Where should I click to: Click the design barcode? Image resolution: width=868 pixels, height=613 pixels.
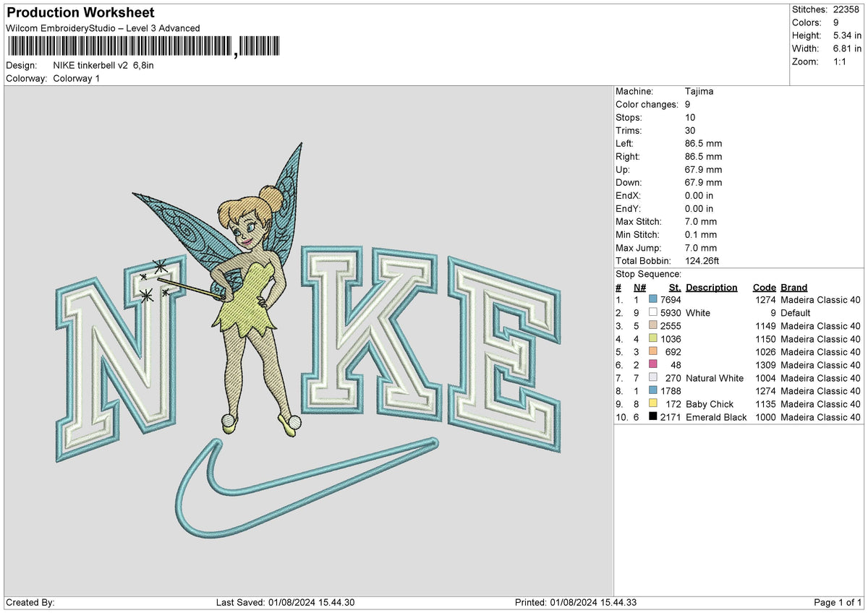[x=142, y=47]
